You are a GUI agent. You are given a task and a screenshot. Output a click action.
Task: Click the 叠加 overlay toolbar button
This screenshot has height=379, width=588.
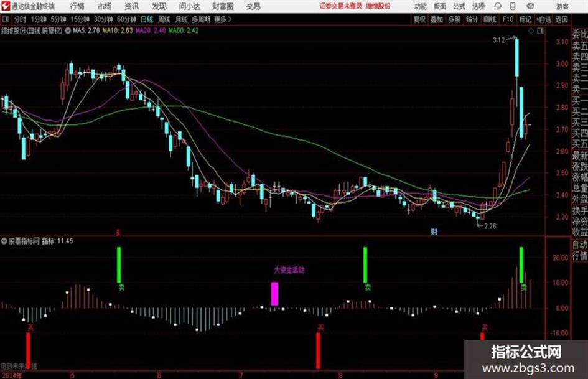[x=437, y=19]
